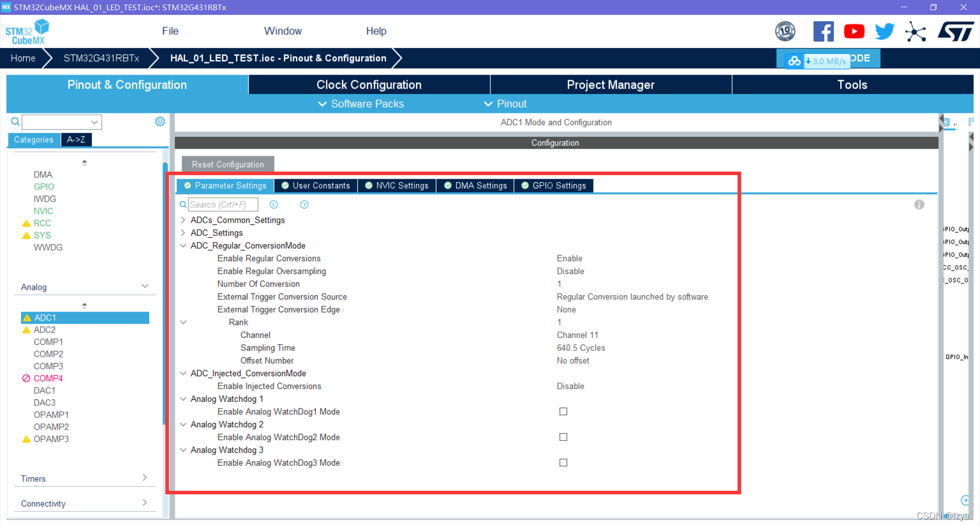The height and width of the screenshot is (526, 980).
Task: Open the NVIC Settings tab
Action: (x=397, y=186)
